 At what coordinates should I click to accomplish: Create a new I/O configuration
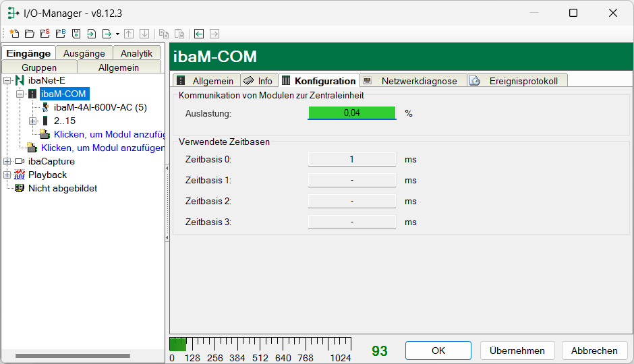pyautogui.click(x=14, y=34)
